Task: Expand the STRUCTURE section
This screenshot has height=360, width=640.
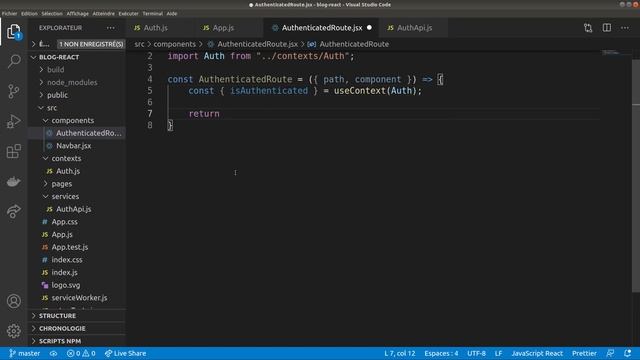Action: pyautogui.click(x=77, y=316)
